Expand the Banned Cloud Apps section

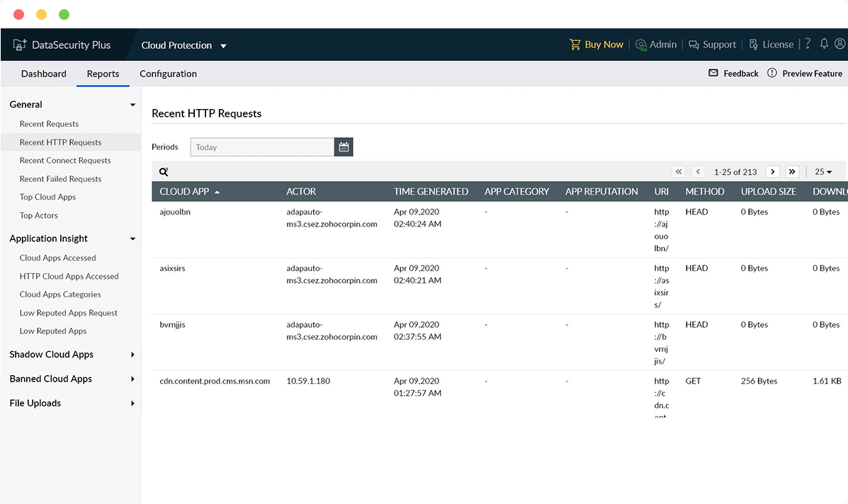point(132,379)
